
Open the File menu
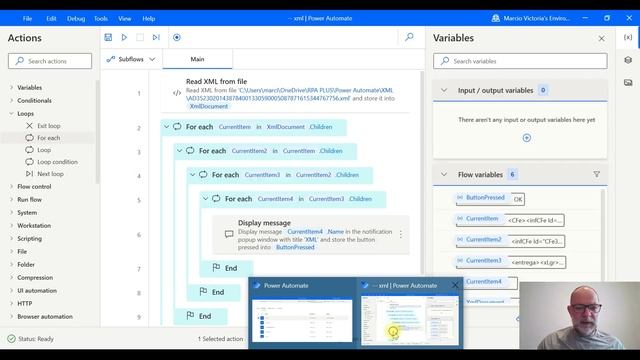tap(27, 18)
